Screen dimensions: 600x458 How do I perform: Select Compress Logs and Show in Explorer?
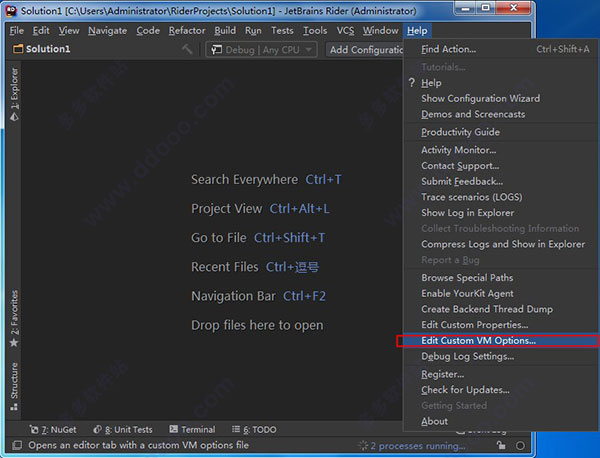501,244
